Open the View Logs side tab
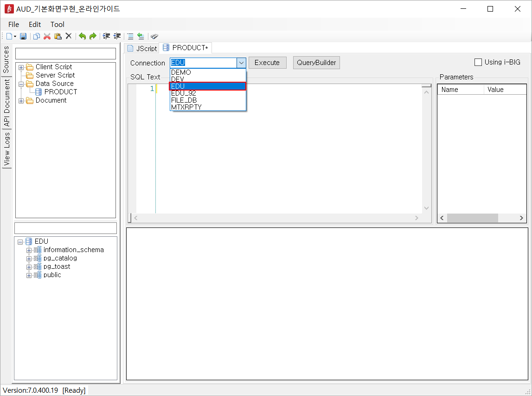Viewport: 532px width, 396px height. point(6,149)
